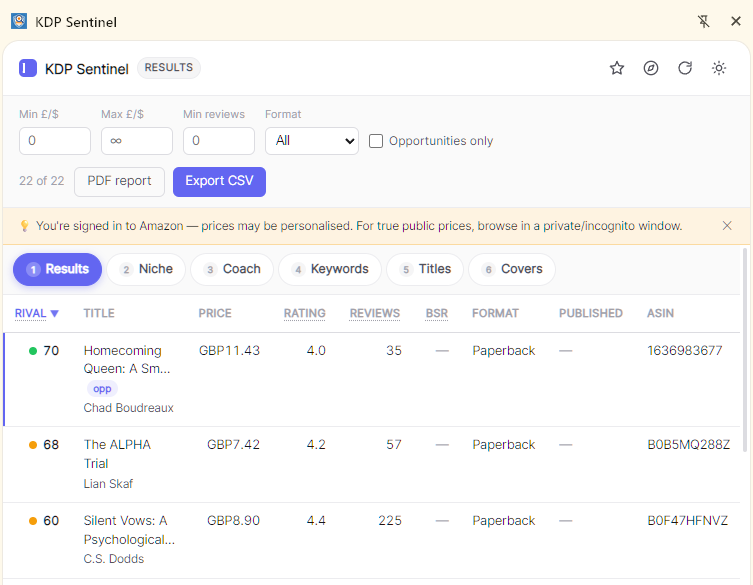Click the 225 reviews cell

tap(389, 521)
